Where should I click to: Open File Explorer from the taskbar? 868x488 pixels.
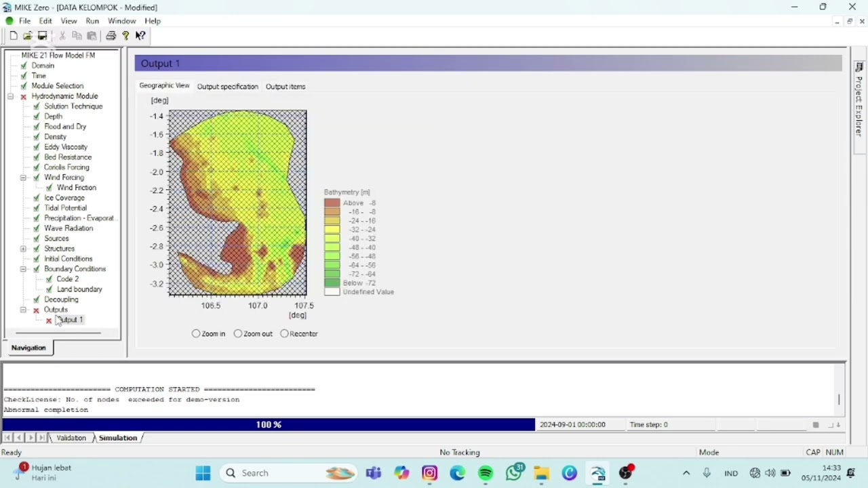click(x=541, y=473)
